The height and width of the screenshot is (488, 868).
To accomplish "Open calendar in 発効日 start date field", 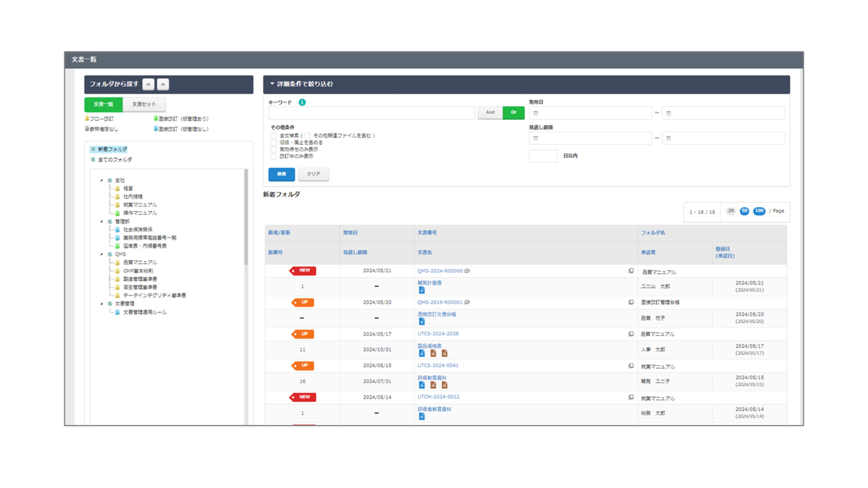I will tap(536, 113).
